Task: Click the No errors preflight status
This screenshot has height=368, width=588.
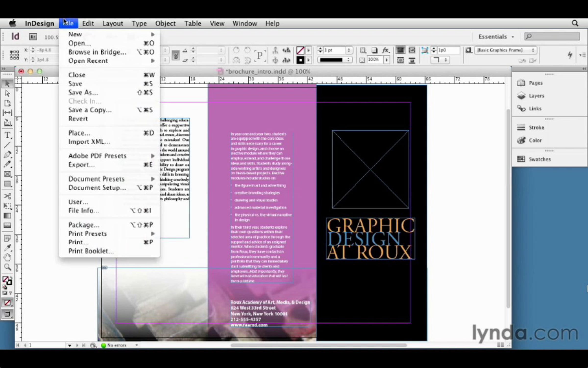Action: pos(117,345)
